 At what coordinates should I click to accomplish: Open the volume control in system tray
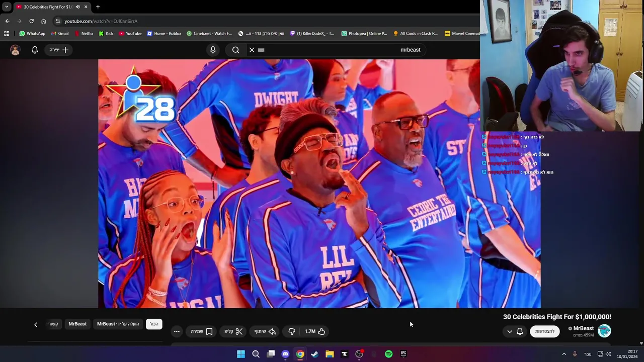[x=608, y=354]
